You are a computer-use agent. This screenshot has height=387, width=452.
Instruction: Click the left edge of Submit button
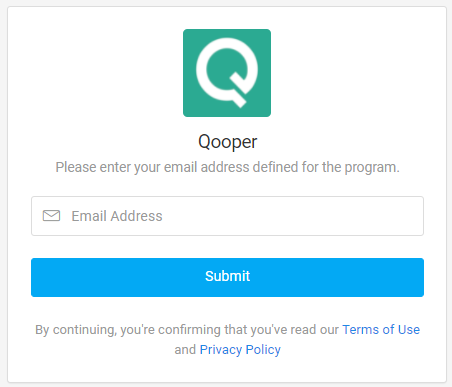[37, 277]
